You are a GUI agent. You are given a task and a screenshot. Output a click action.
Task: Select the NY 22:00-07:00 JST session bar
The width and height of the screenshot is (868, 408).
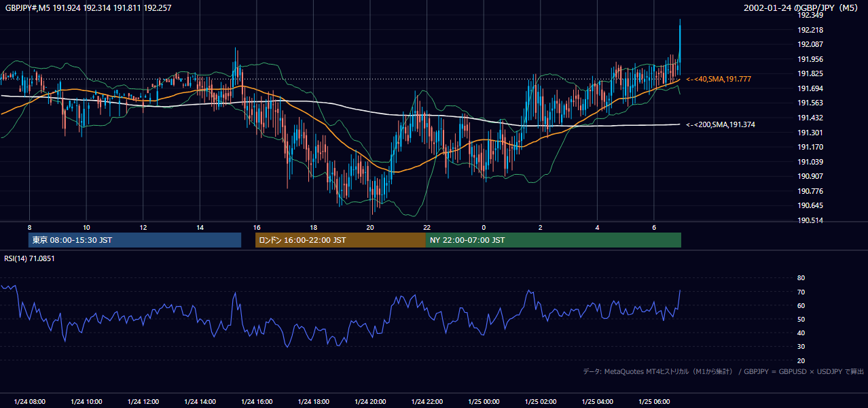pyautogui.click(x=554, y=240)
